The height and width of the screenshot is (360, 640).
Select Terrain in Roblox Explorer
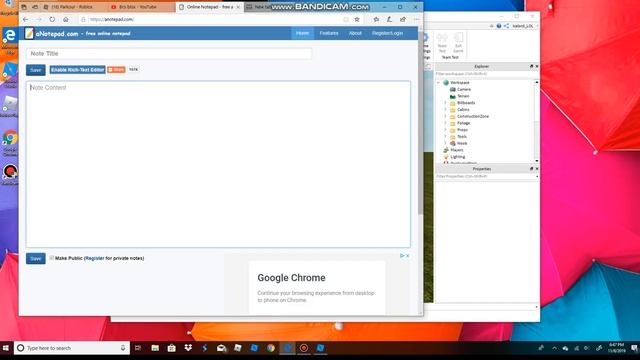pos(463,96)
